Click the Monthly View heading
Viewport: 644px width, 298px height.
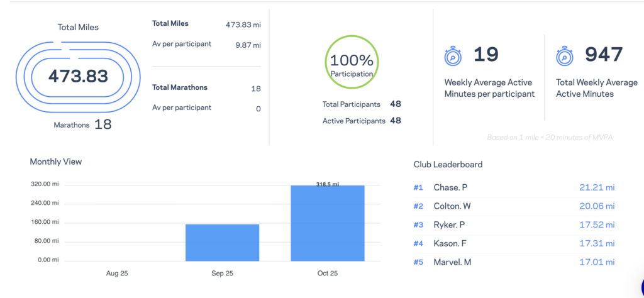click(x=56, y=162)
